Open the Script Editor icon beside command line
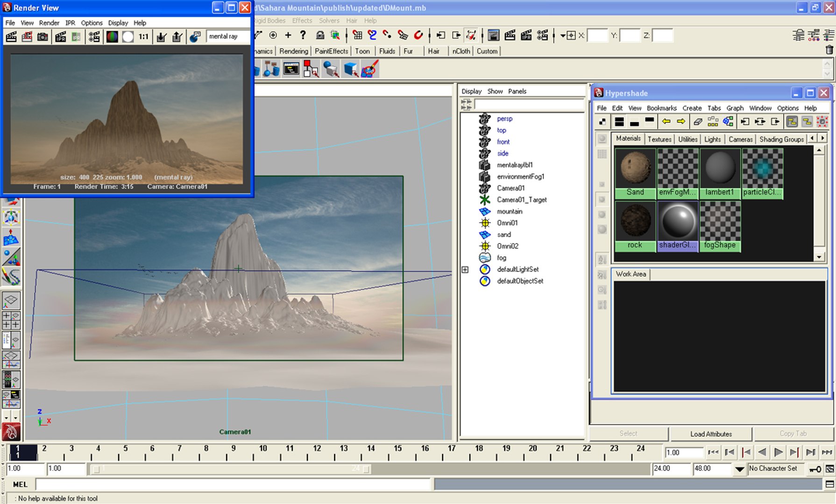Image resolution: width=836 pixels, height=504 pixels. coord(829,484)
